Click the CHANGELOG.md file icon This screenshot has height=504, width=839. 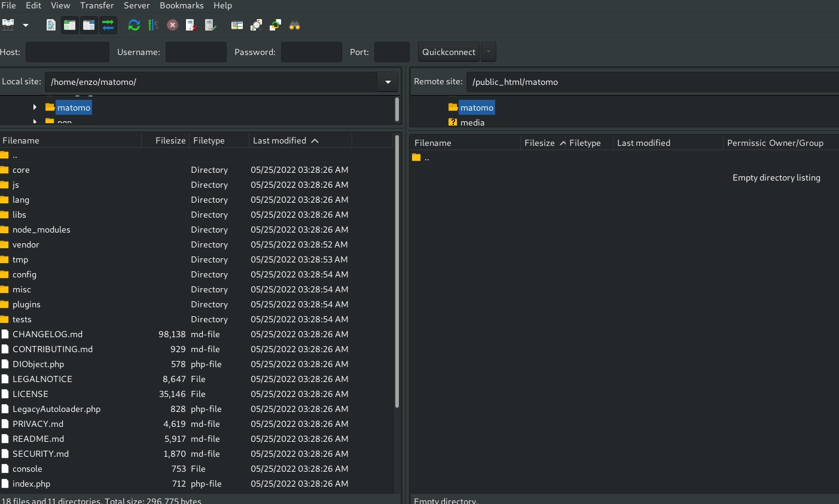pyautogui.click(x=5, y=334)
